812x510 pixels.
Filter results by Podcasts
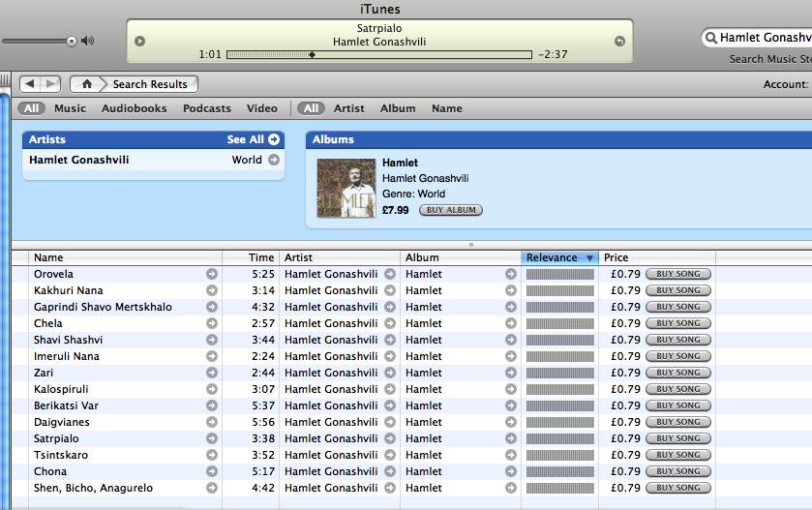[x=206, y=108]
